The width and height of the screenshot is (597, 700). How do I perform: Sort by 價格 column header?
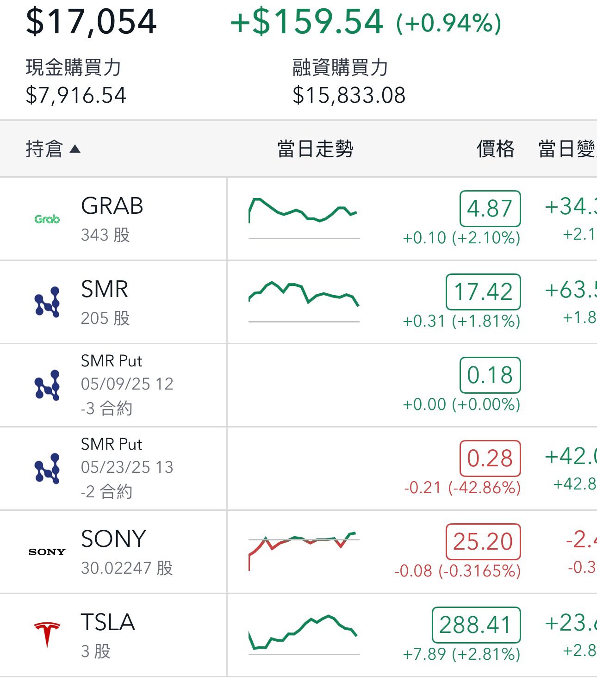[x=495, y=149]
